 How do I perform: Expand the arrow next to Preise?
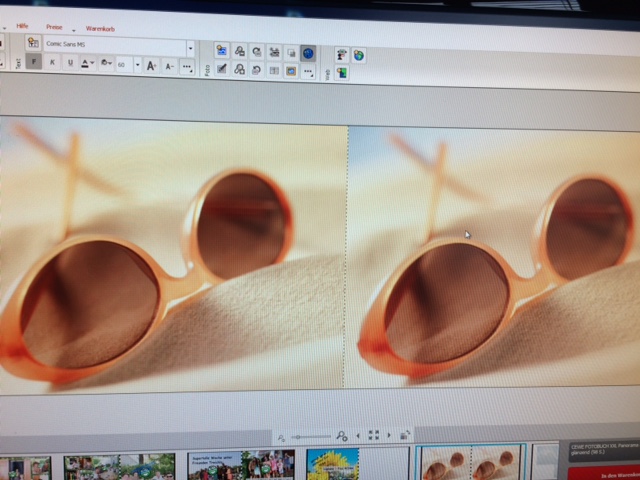pyautogui.click(x=74, y=31)
